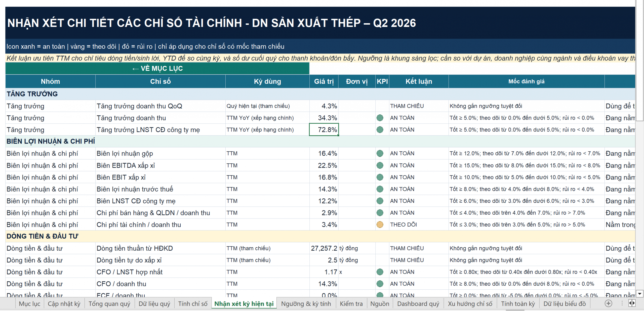Click the vertical scrollbar thumb

640,60
